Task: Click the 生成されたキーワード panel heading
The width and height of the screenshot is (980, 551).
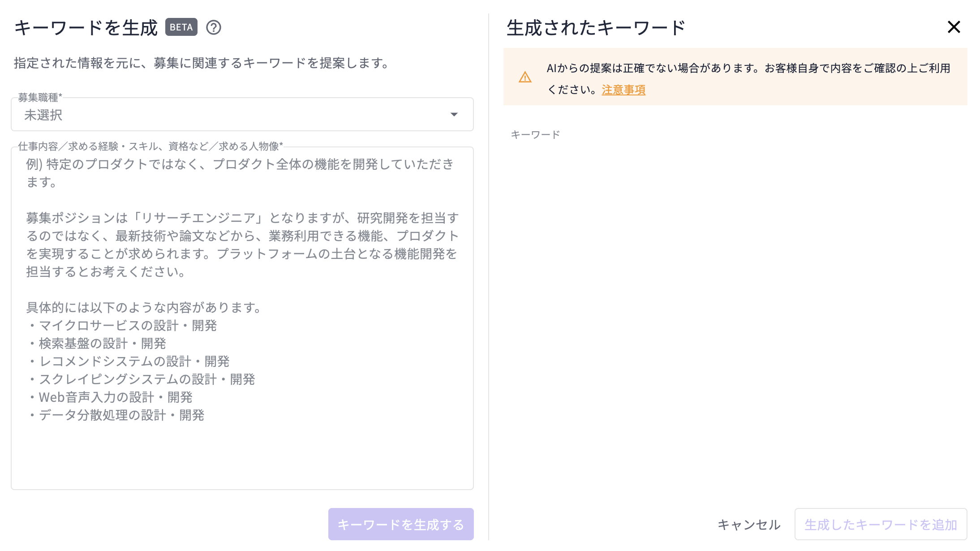Action: point(596,26)
